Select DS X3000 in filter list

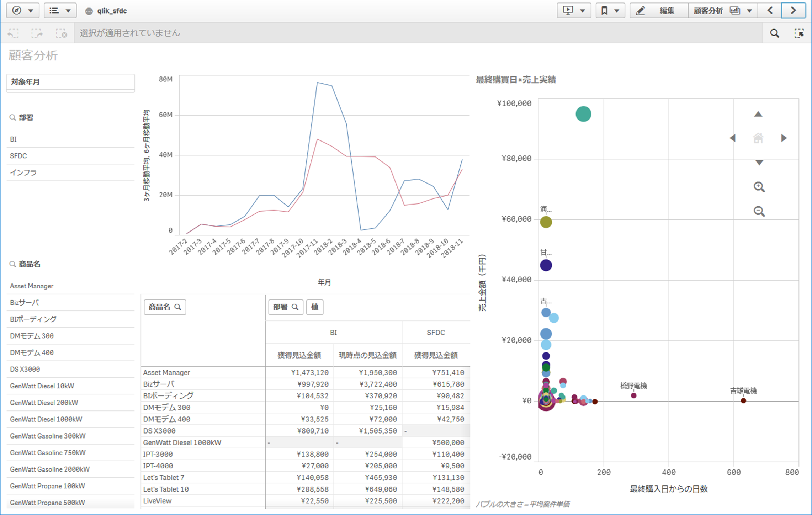tap(70, 369)
